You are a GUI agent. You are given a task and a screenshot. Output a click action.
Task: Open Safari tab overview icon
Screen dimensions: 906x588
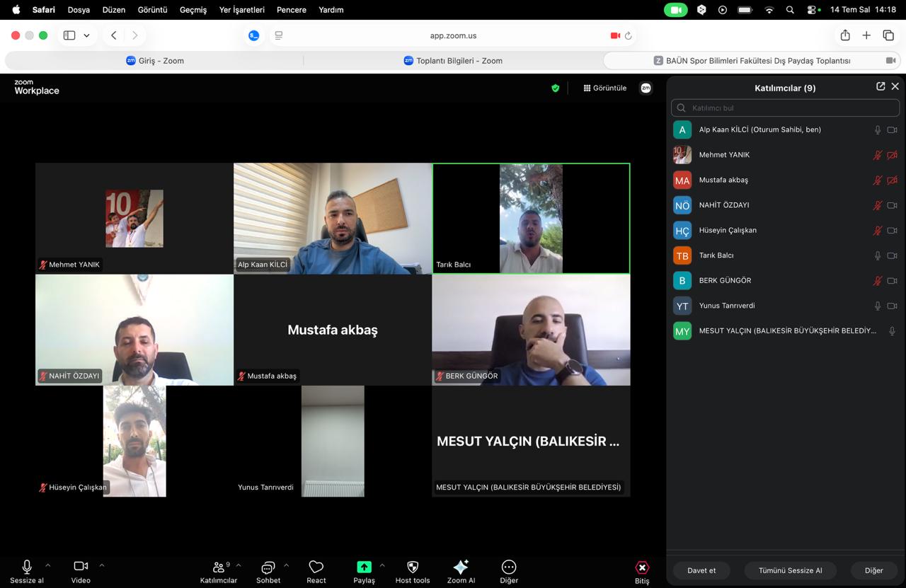pyautogui.click(x=888, y=35)
